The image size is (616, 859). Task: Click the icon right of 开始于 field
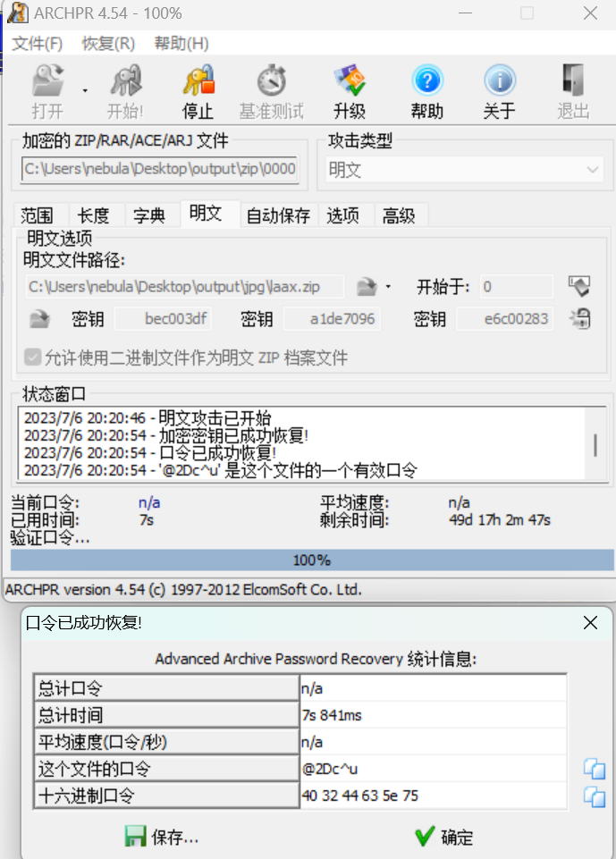[578, 286]
